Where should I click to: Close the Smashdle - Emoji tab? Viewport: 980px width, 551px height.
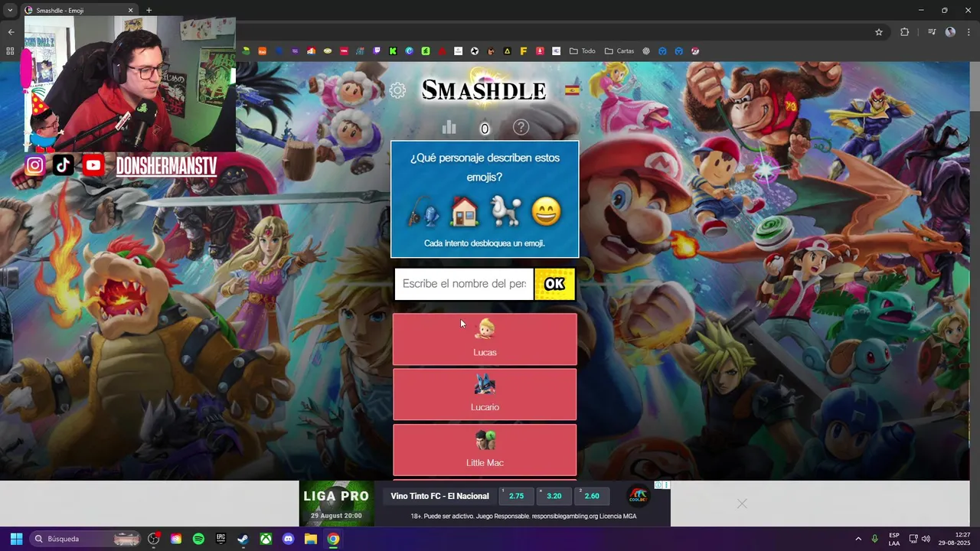coord(130,11)
